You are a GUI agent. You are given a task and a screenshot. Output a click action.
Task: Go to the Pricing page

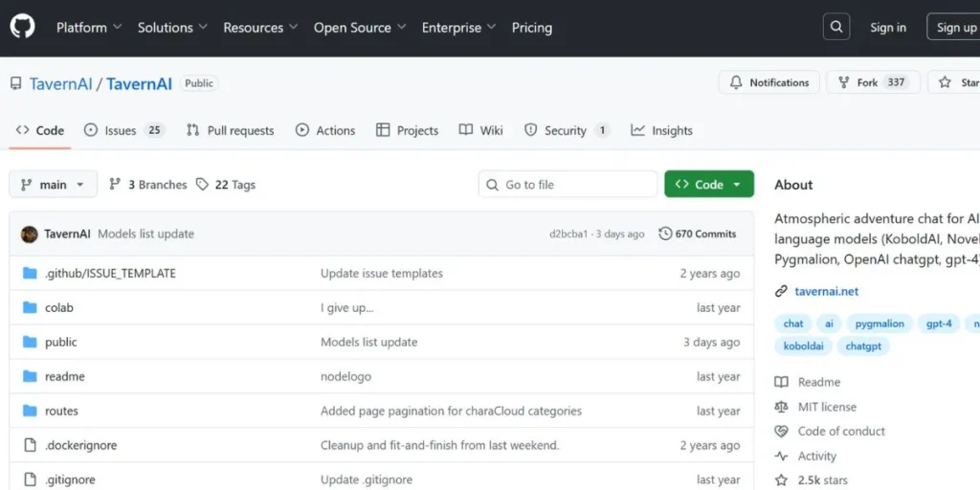point(532,28)
